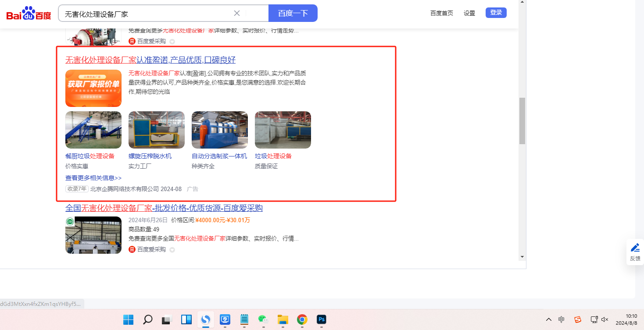Click the scrollbar down arrow
Viewport: 644px width, 330px height.
pos(522,257)
